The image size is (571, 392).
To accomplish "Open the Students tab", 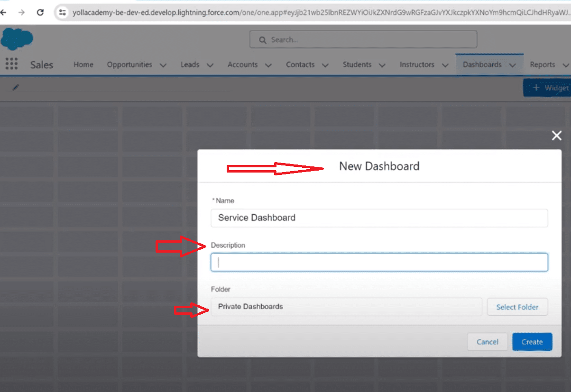I will coord(357,64).
